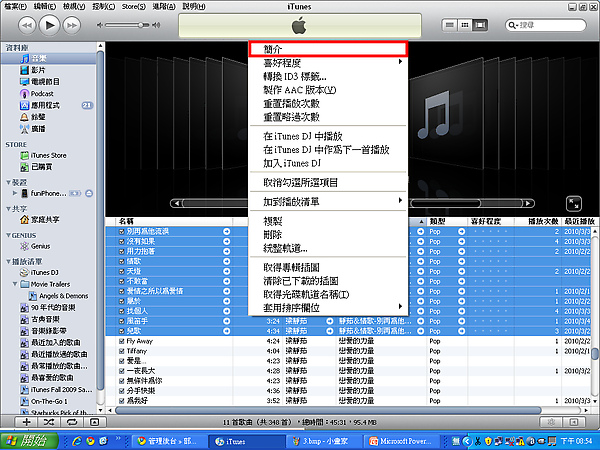Viewport: 600px width, 450px height.
Task: Enter full-screen Cover Flow
Action: point(573,204)
